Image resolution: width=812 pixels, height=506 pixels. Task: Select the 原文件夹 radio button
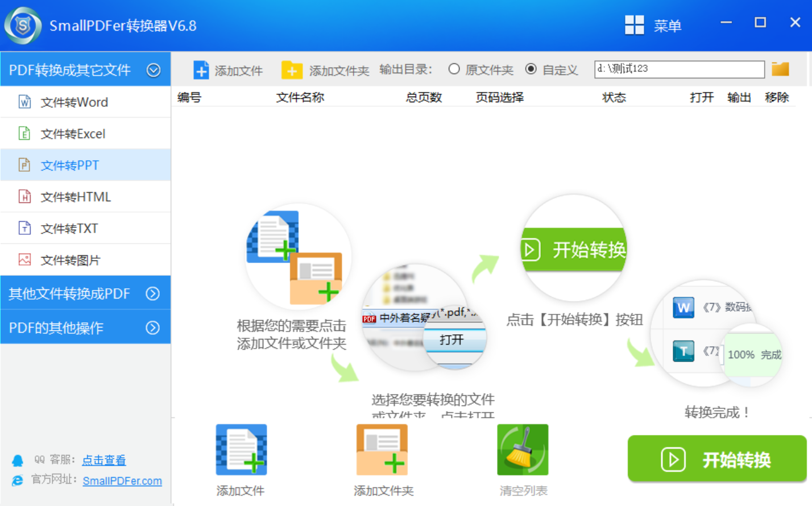454,69
